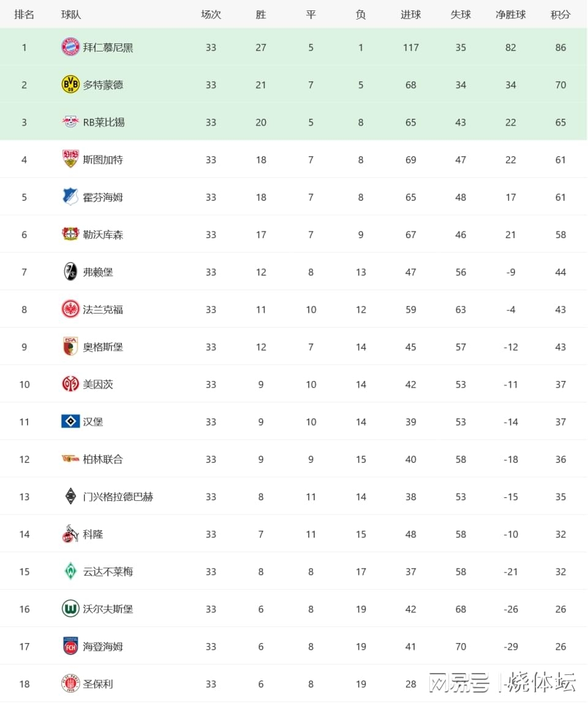Viewport: 588px width, 703px height.
Task: Sort by 净胜球 column header
Action: tap(510, 14)
